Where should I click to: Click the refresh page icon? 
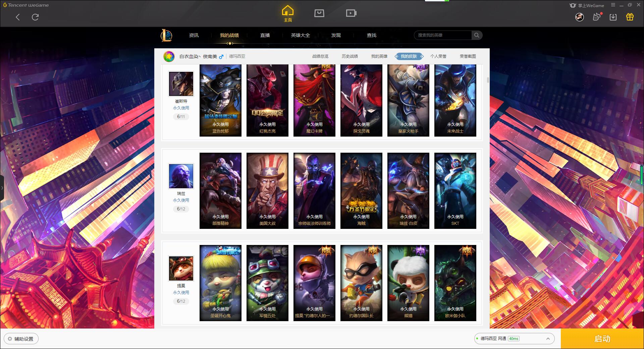pos(35,17)
